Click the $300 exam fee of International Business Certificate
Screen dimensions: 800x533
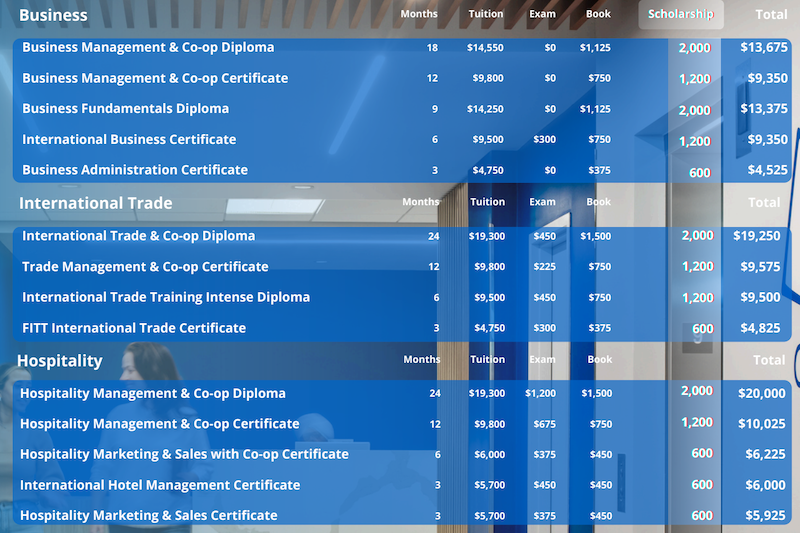click(x=544, y=139)
